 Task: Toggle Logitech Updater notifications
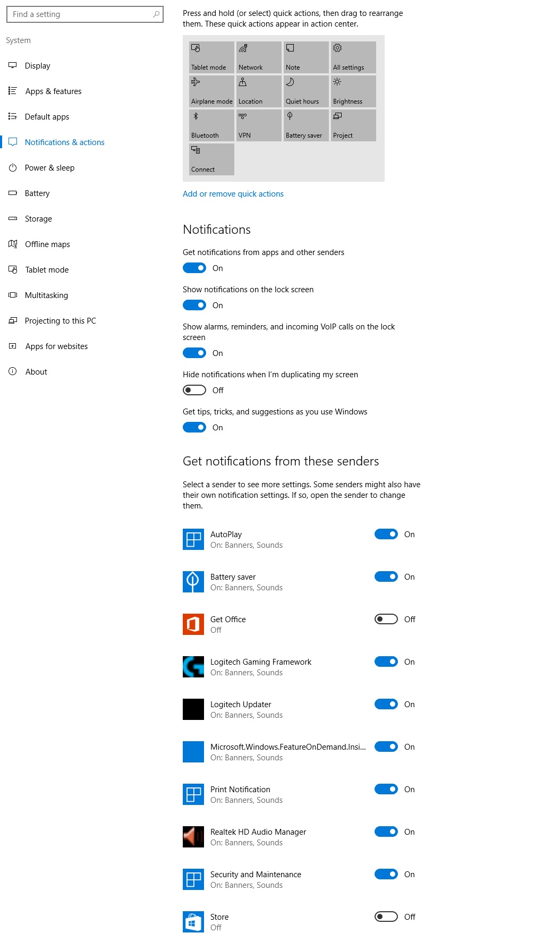coord(386,704)
